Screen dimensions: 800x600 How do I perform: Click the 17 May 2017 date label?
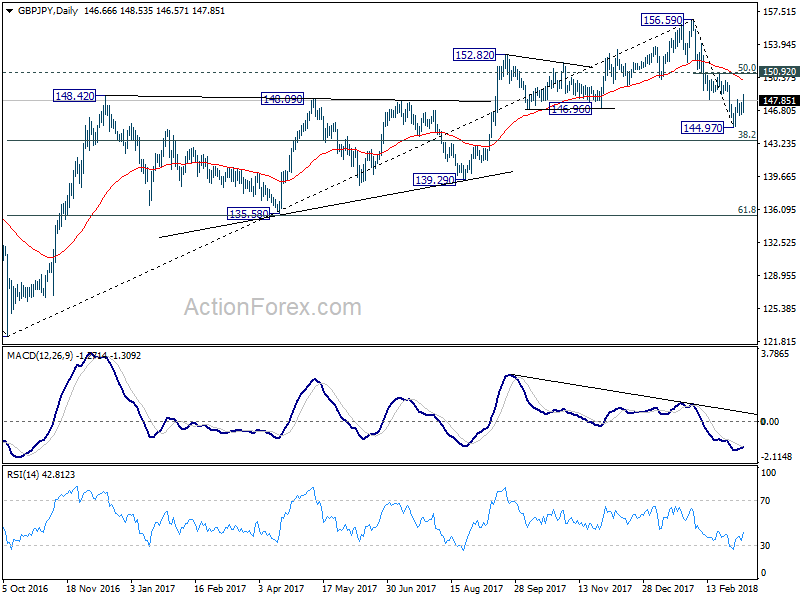pos(349,588)
